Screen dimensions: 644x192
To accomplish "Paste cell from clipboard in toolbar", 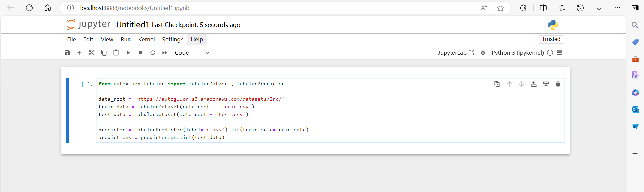I will pos(116,53).
